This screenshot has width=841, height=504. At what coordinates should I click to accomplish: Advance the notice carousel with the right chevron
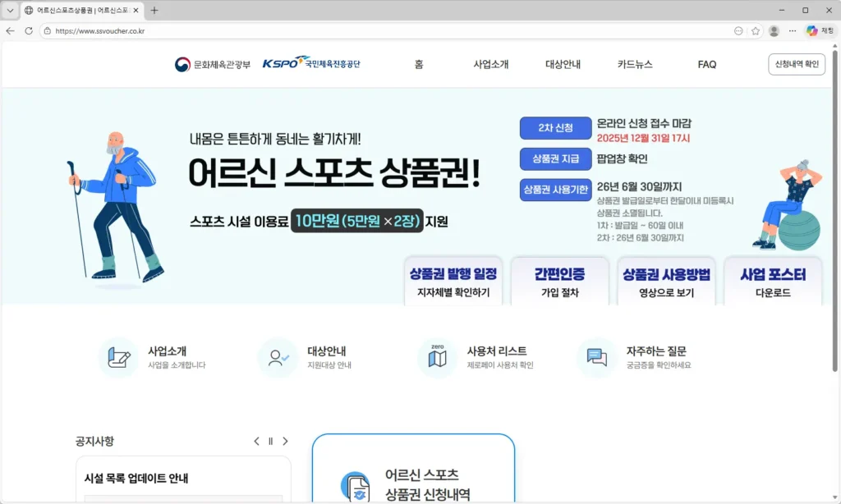click(x=285, y=441)
